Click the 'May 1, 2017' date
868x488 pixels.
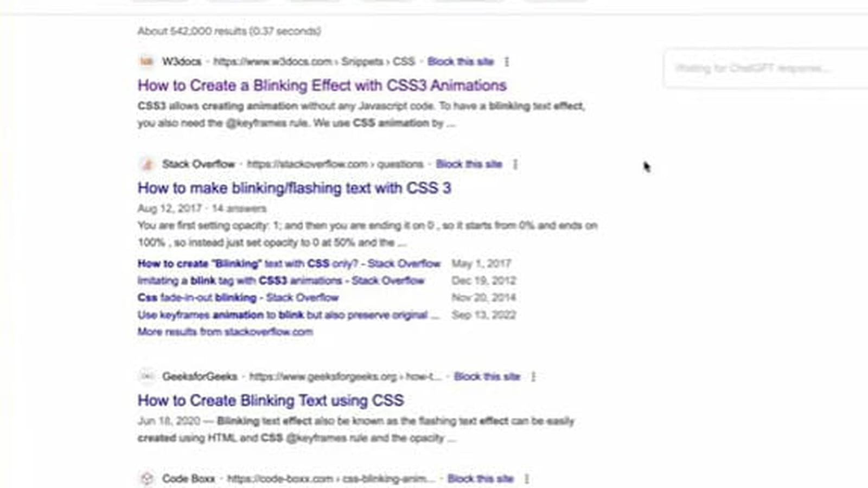point(482,264)
